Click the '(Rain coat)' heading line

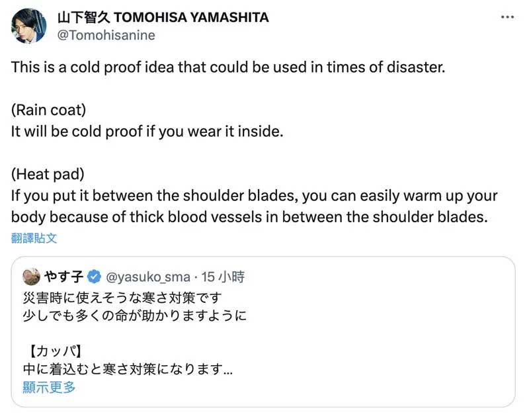click(49, 109)
